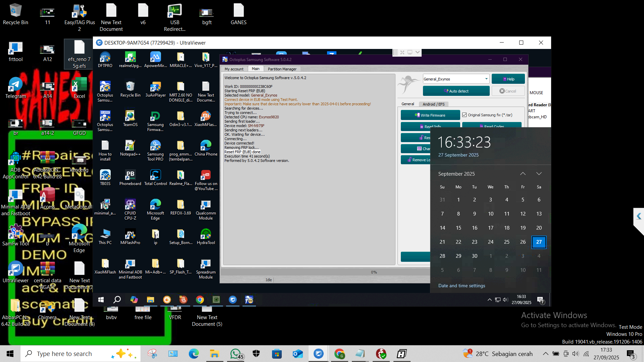Pick 15 September in calendar flyout
The height and width of the screenshot is (362, 644).
458,228
